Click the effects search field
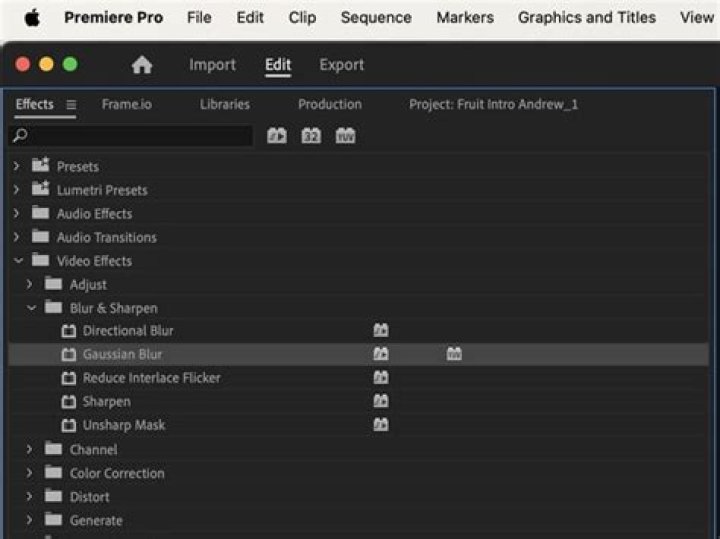The height and width of the screenshot is (539, 720). tap(130, 135)
